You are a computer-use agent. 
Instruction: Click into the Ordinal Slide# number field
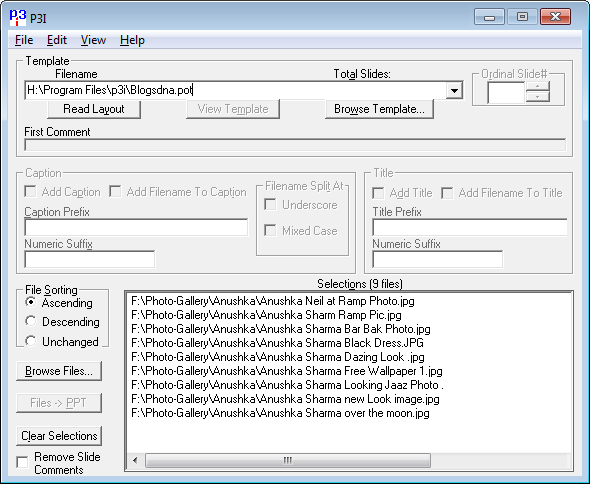click(x=506, y=92)
